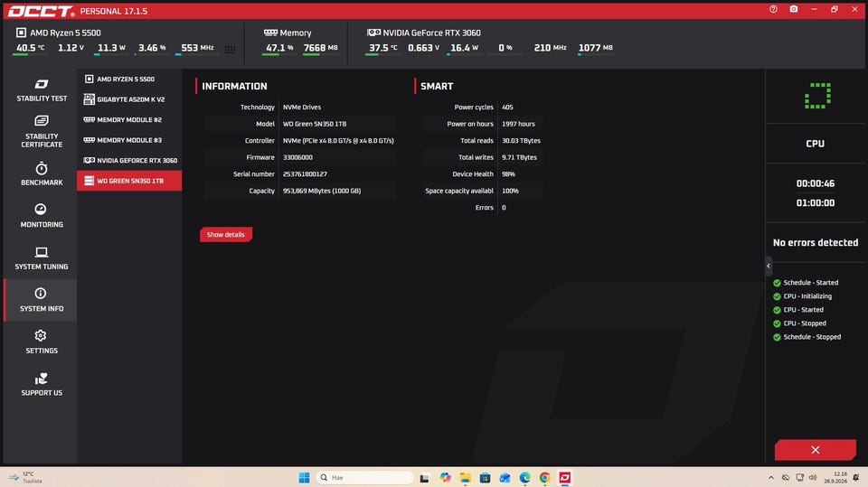The image size is (868, 487).
Task: Click the memory usage 7668 MB reading
Action: click(x=320, y=48)
